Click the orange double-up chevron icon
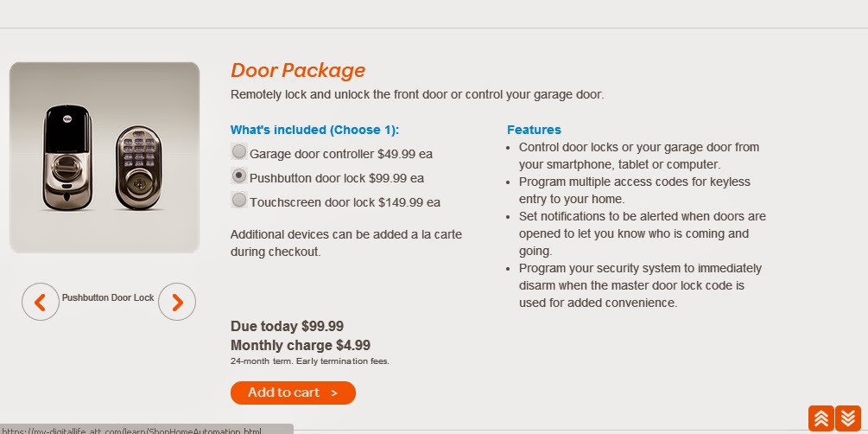The image size is (868, 434). coord(821,418)
